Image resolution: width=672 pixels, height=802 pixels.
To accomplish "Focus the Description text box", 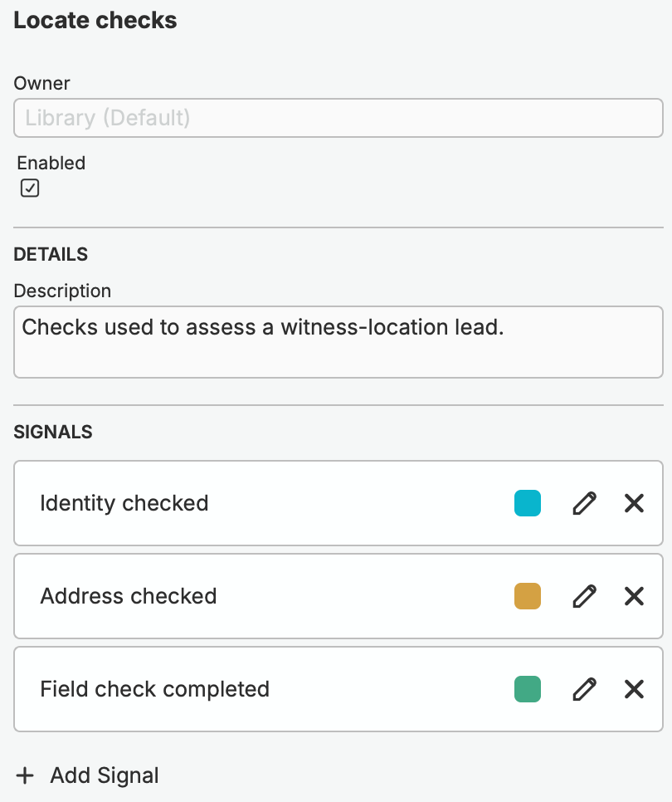I will 338,342.
